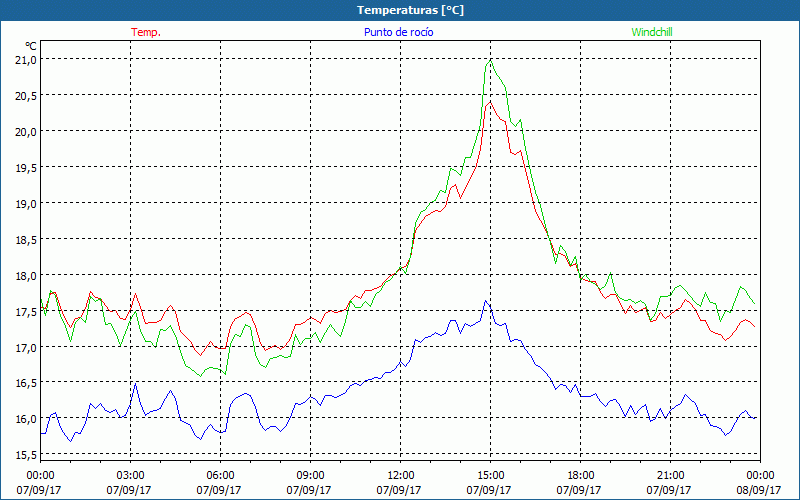The width and height of the screenshot is (800, 500).
Task: Click the 12:00 time axis label
Action: click(401, 476)
